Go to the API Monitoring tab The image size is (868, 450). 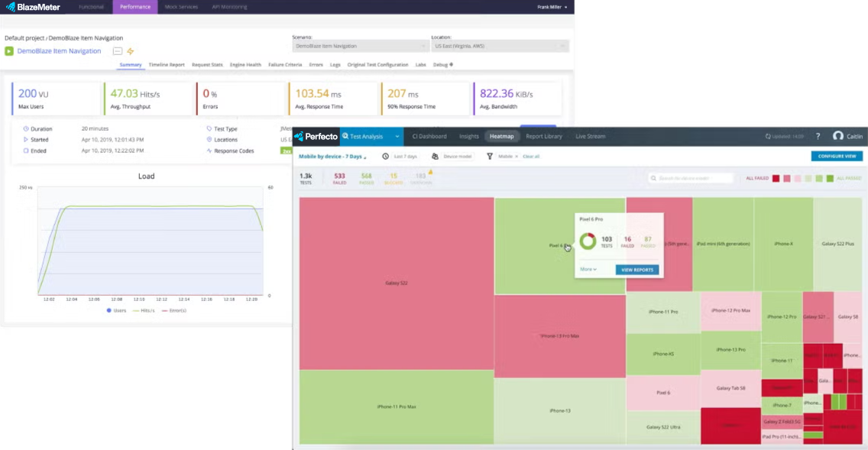point(229,7)
